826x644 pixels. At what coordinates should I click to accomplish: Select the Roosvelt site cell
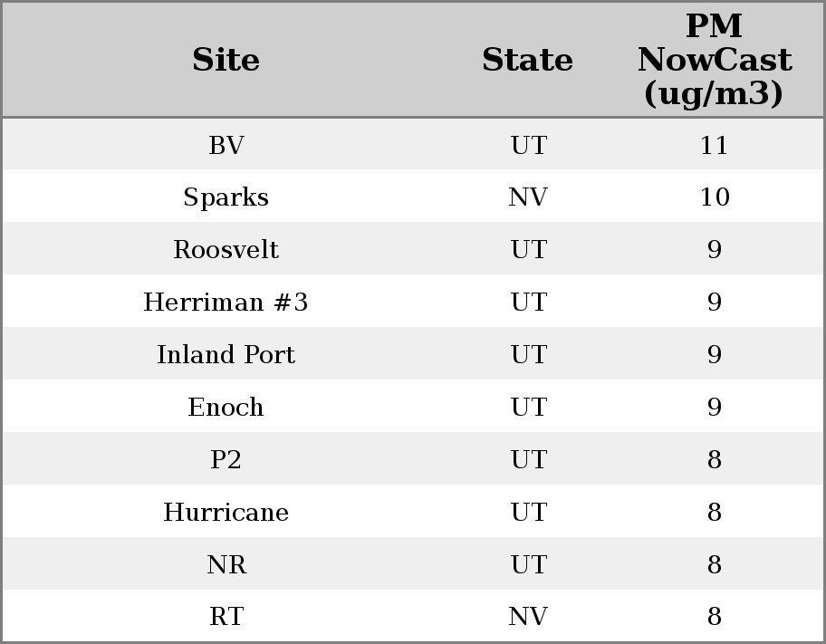[x=226, y=250]
